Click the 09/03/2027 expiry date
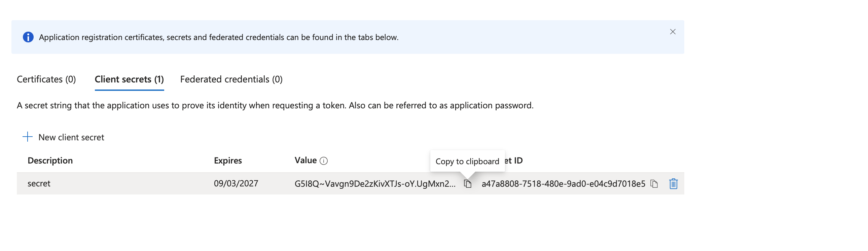 coord(236,183)
